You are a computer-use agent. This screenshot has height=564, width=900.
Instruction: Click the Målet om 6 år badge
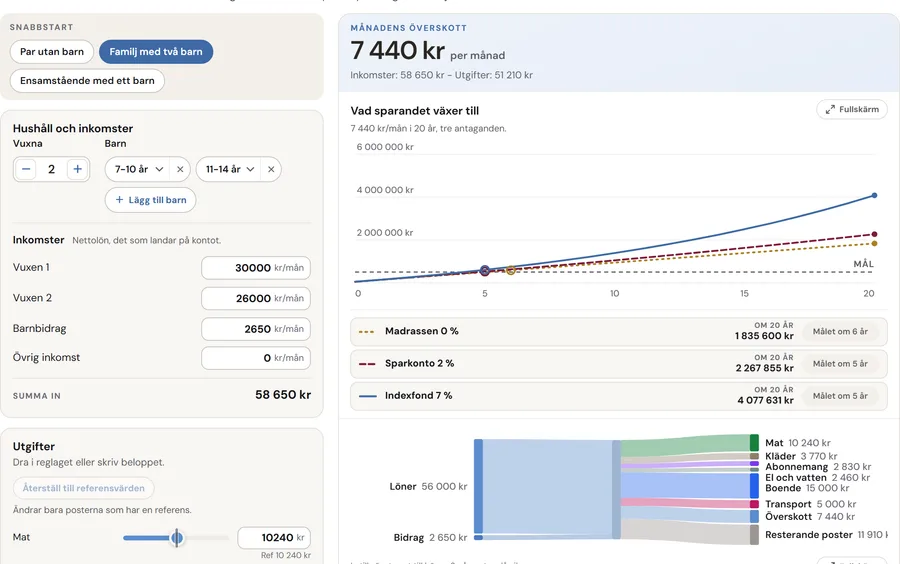click(840, 331)
